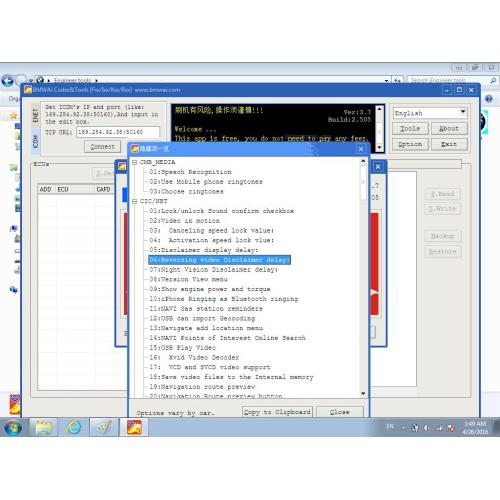Screen dimensions: 500x500
Task: Click the BMWAi Coder taskbar icon
Action: coord(134,427)
